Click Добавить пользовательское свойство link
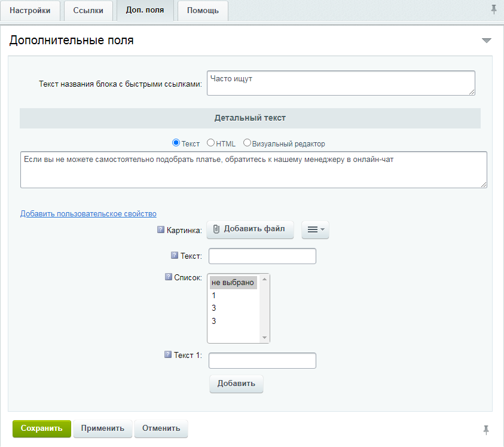The height and width of the screenshot is (447, 504). pyautogui.click(x=88, y=213)
